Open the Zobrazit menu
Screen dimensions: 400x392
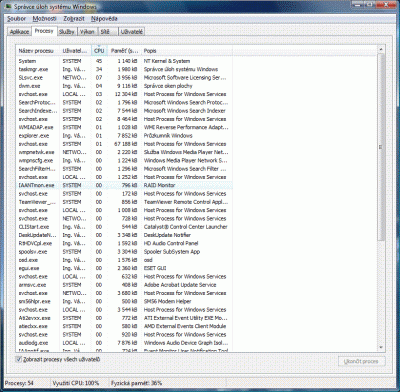click(x=74, y=19)
